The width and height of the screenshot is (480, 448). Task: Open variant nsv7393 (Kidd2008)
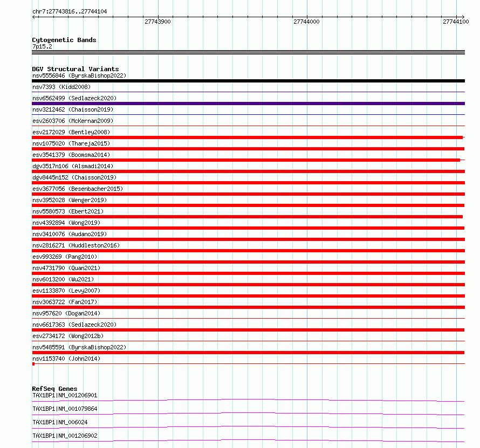click(61, 87)
